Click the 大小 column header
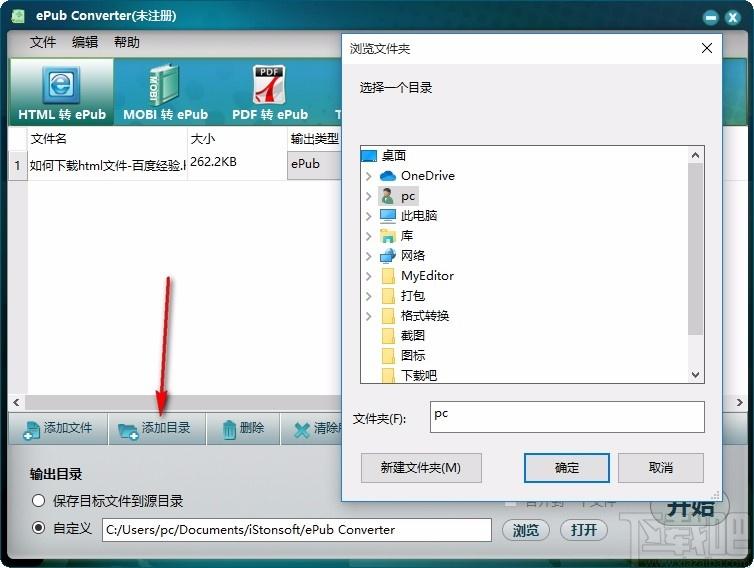 point(237,139)
